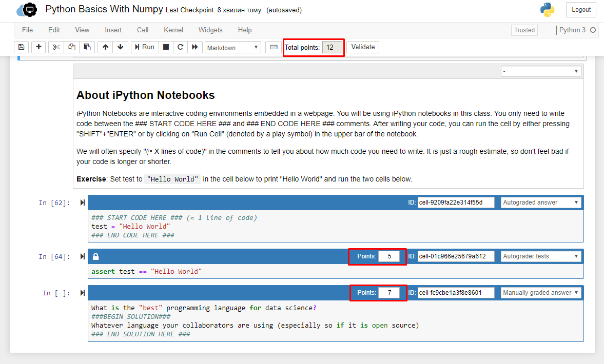Click the Last Checkpoint text

213,10
